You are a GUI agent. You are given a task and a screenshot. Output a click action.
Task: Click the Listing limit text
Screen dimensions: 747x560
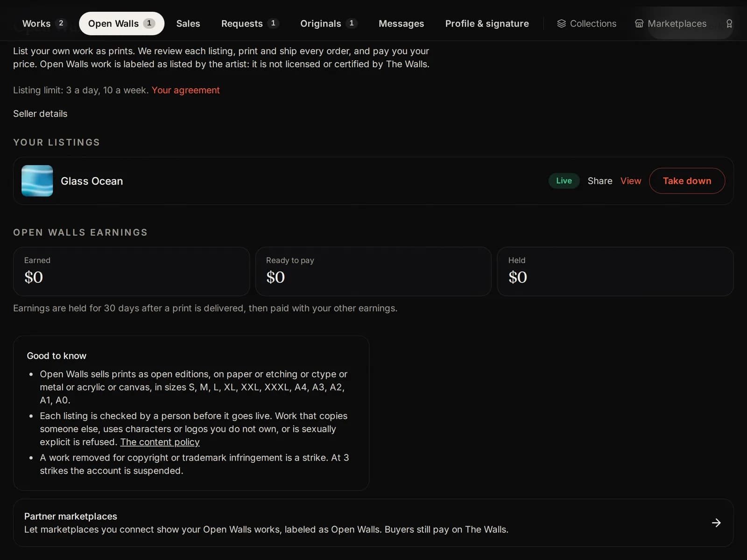point(81,90)
